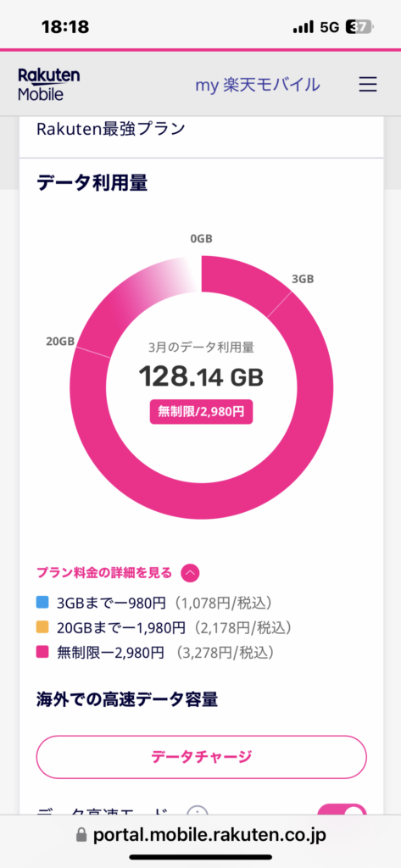Tap the cellular signal bars icon
Screen dimensions: 401x868
(x=304, y=27)
